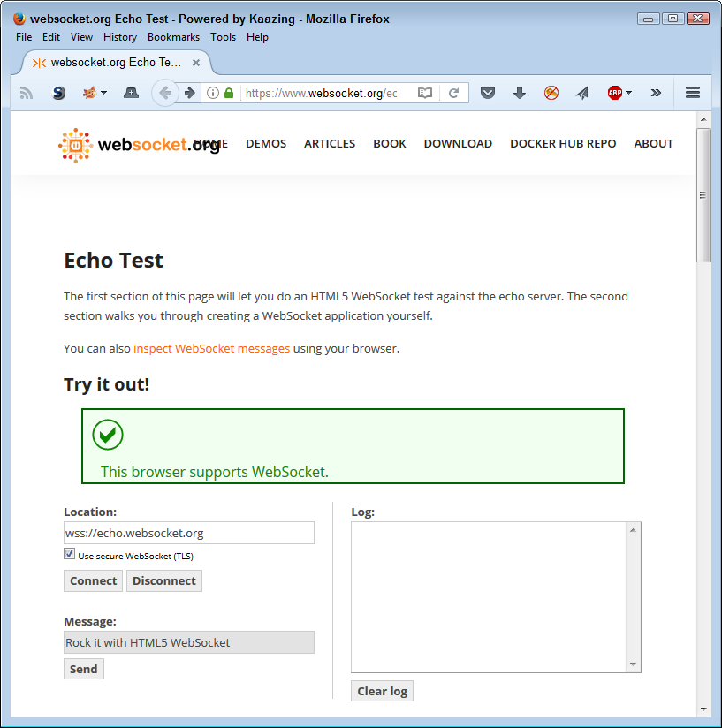Go to DEMOS navigation link

266,144
